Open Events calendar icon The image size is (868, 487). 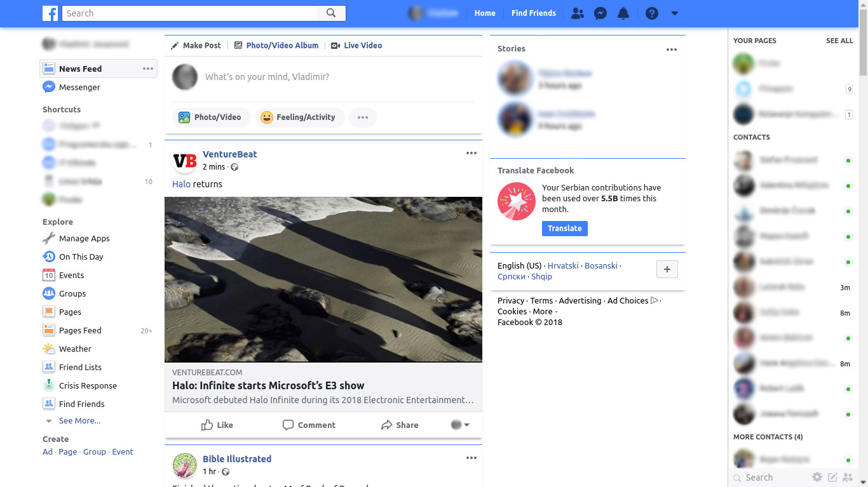(x=49, y=275)
